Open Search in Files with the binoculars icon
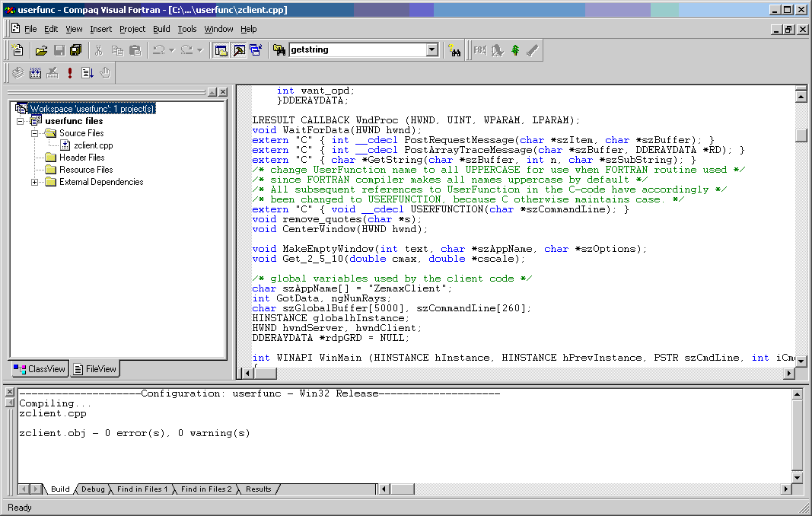Image resolution: width=812 pixels, height=516 pixels. tap(281, 49)
